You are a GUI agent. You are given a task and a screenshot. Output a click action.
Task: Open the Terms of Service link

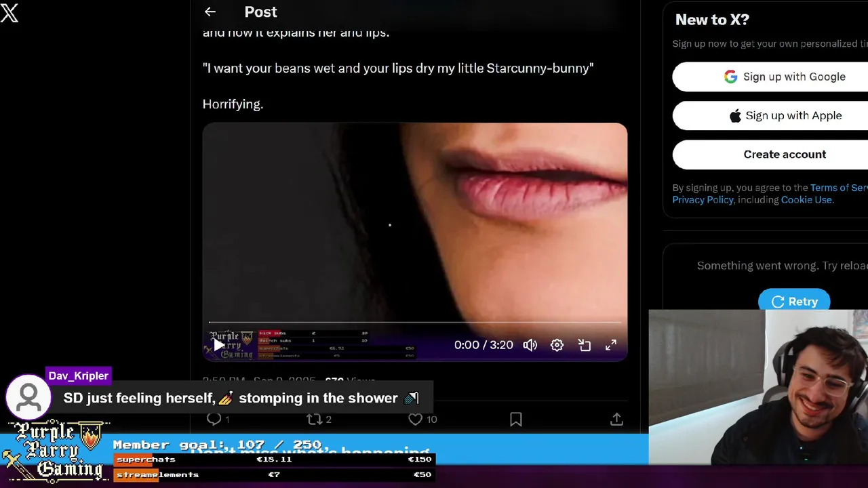pos(839,188)
